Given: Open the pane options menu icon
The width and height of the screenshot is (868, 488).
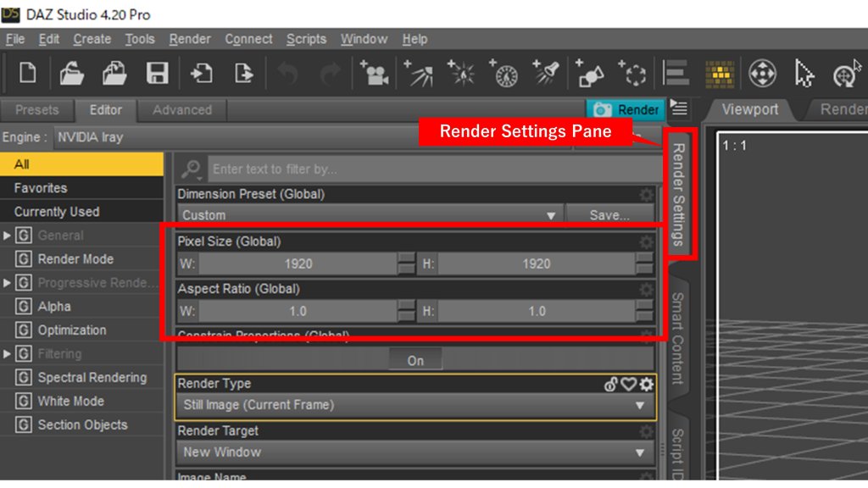Looking at the screenshot, I should (679, 108).
